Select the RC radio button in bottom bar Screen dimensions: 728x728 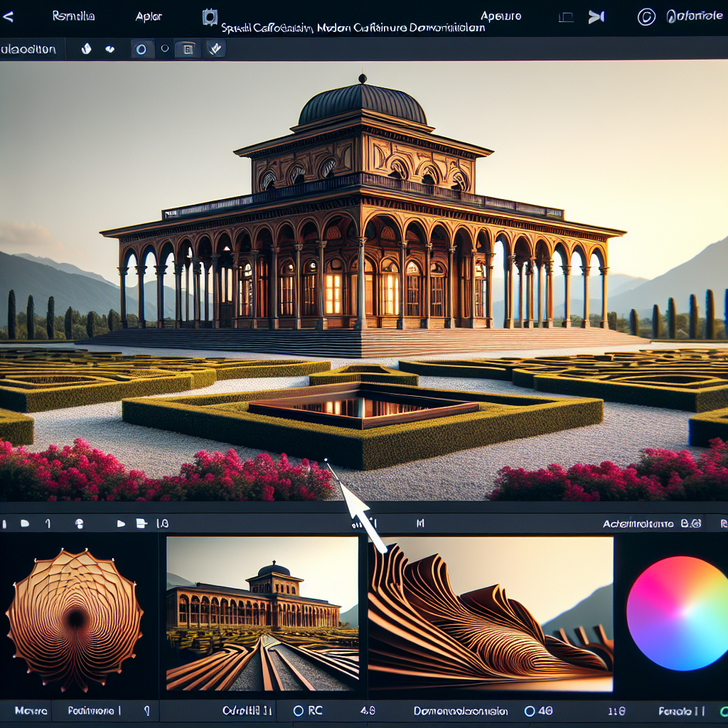click(x=299, y=710)
